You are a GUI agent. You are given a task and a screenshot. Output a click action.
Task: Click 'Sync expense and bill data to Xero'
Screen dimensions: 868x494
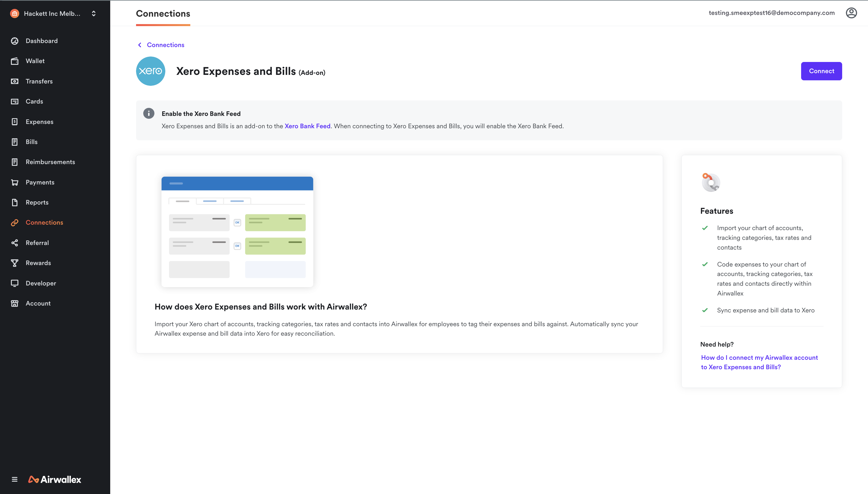[x=766, y=310]
